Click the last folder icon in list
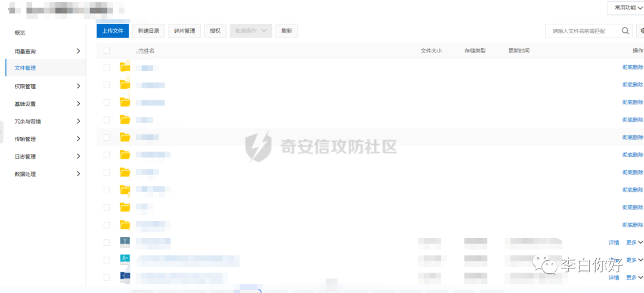 [125, 225]
